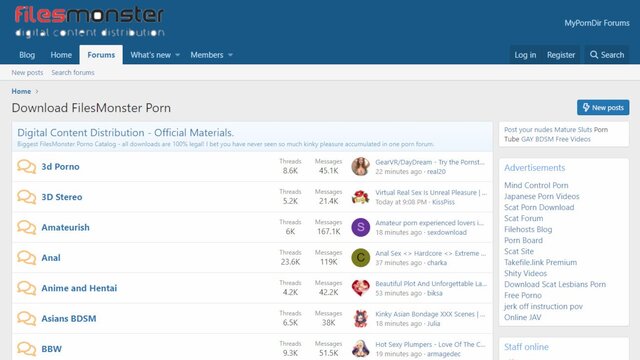
Task: Open the Asians BDSM forum
Action: click(x=69, y=318)
